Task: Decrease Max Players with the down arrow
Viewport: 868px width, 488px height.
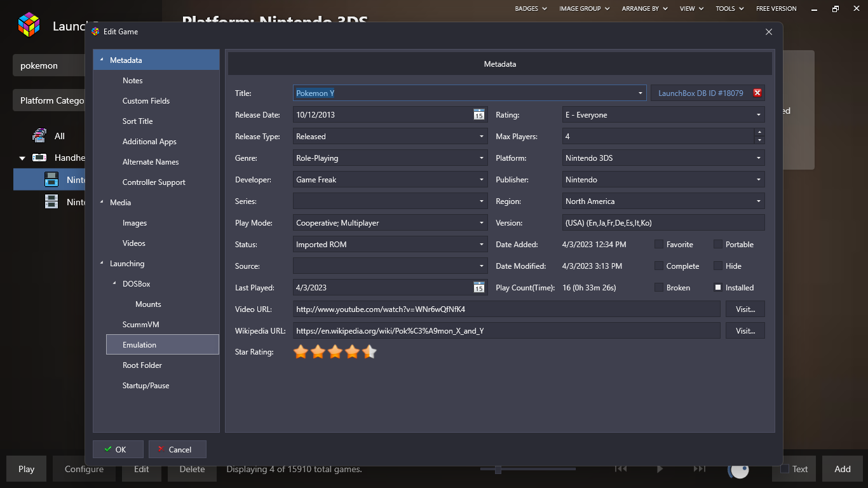Action: click(759, 140)
